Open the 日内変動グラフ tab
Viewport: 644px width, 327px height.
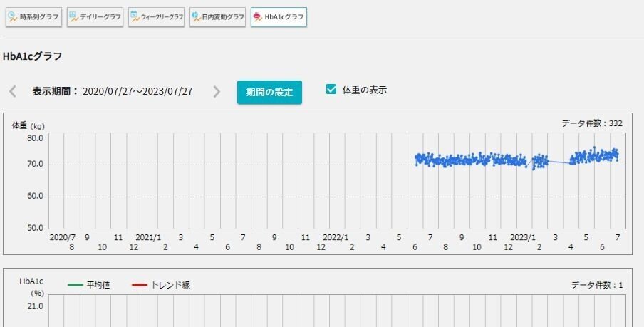218,17
